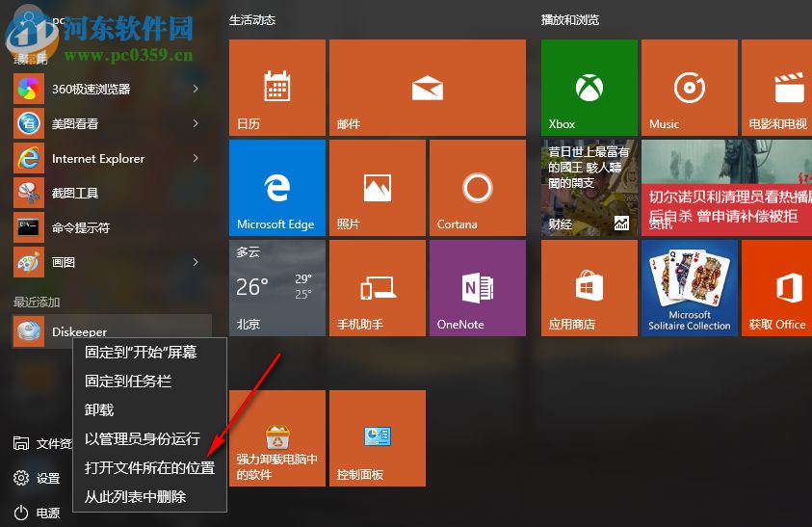Click the Diskeeper app icon
The height and width of the screenshot is (527, 812).
[x=29, y=331]
